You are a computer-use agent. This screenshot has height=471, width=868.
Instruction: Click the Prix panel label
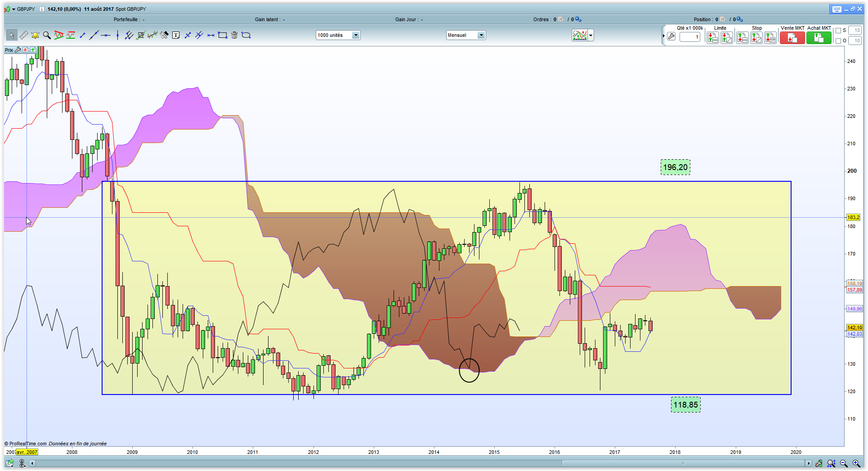pyautogui.click(x=9, y=50)
